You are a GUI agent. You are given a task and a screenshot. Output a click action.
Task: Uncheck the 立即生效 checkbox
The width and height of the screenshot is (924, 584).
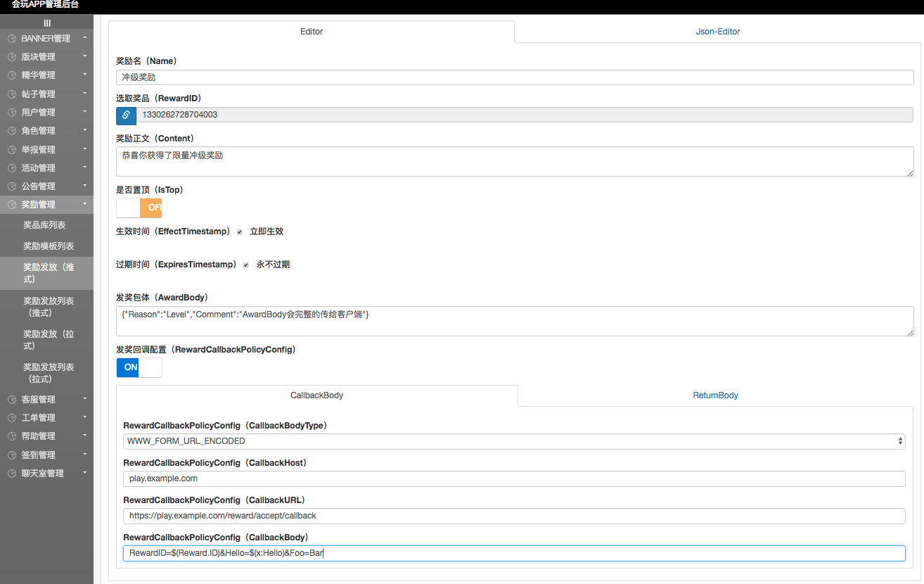[240, 231]
